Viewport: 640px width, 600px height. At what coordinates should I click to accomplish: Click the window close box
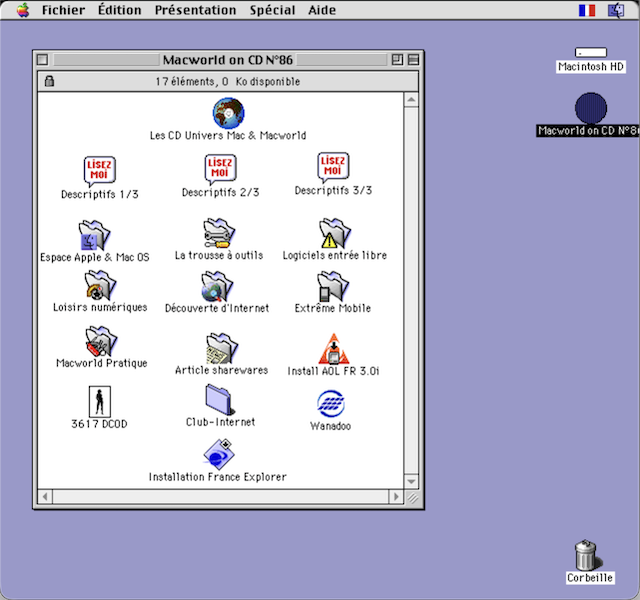(x=42, y=60)
